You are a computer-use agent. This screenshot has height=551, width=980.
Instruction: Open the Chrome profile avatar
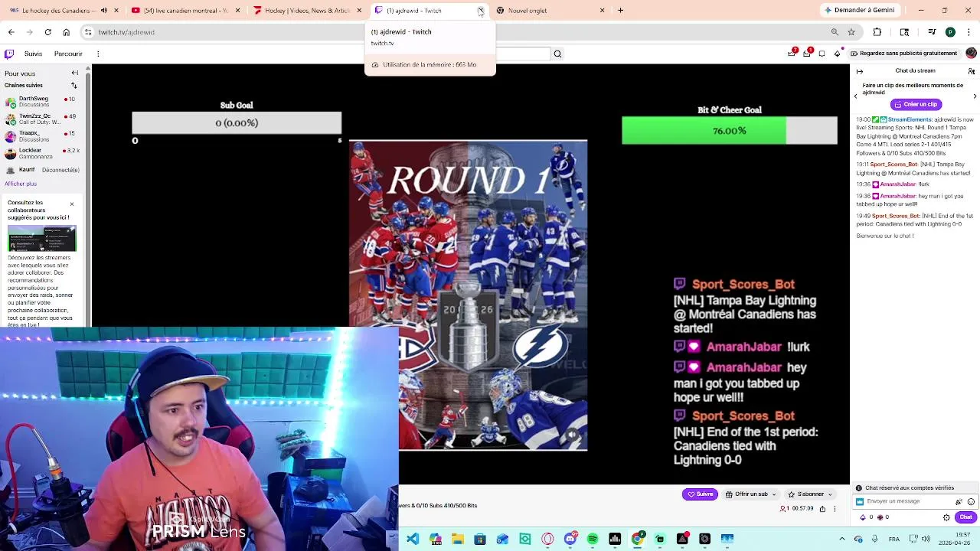(x=950, y=32)
